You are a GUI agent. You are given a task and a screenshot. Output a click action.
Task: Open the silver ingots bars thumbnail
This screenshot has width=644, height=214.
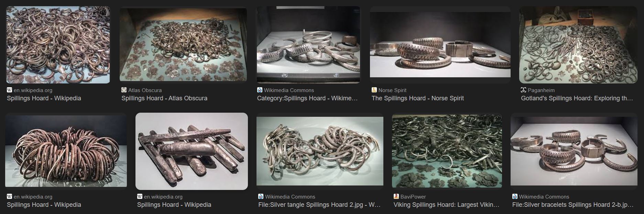pyautogui.click(x=192, y=151)
